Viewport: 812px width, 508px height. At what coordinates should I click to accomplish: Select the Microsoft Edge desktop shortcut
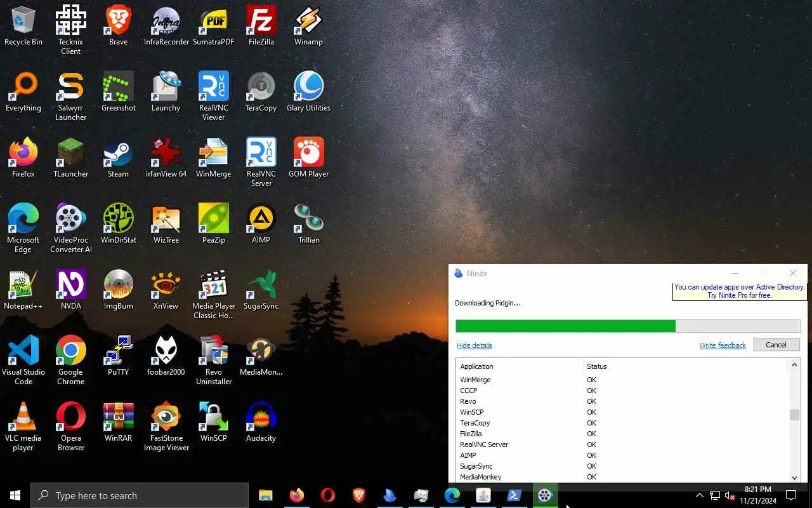click(x=23, y=229)
